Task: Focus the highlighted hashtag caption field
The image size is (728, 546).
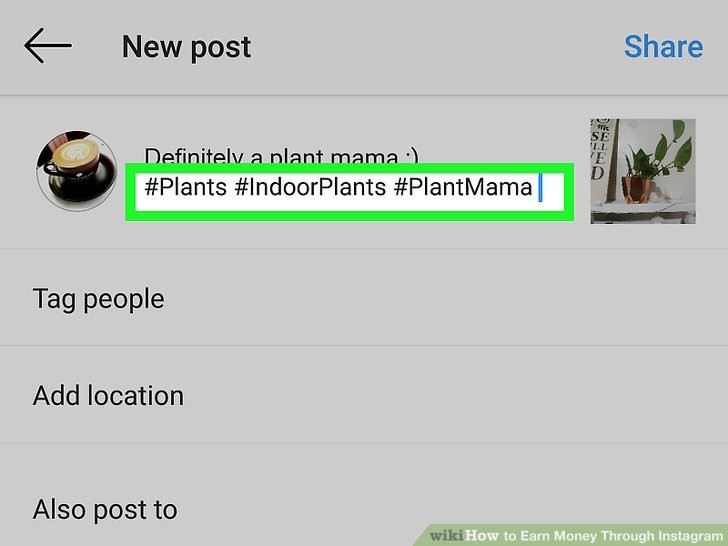Action: click(x=350, y=192)
